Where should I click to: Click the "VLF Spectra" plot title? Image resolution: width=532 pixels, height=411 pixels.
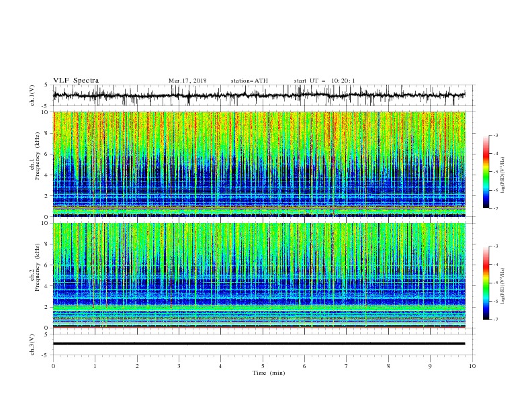pos(76,81)
